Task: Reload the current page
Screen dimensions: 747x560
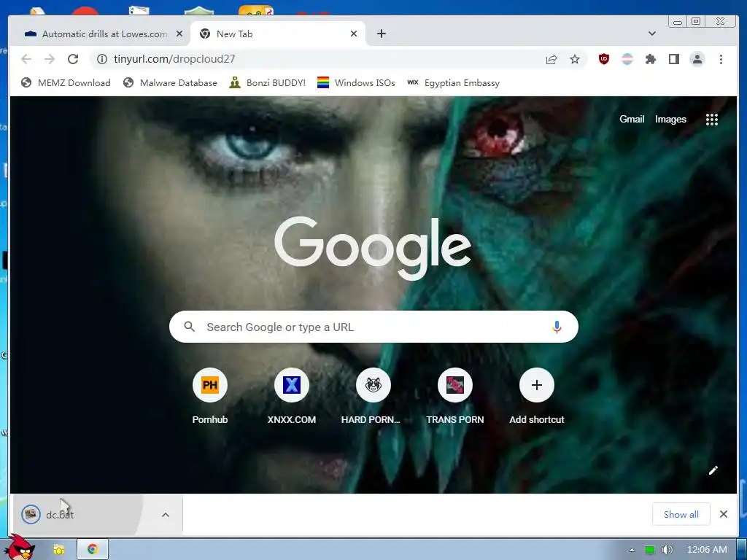Action: point(73,59)
